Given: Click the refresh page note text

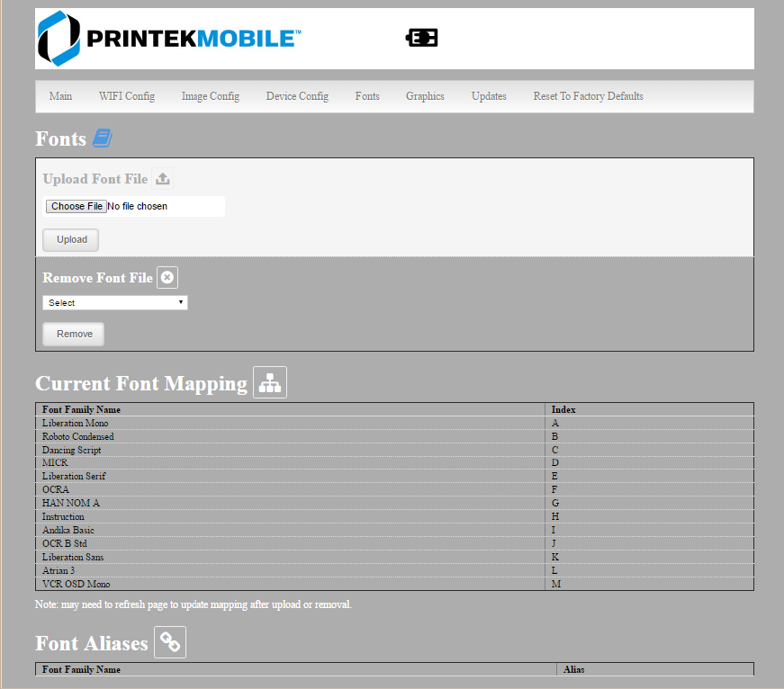Looking at the screenshot, I should (193, 604).
